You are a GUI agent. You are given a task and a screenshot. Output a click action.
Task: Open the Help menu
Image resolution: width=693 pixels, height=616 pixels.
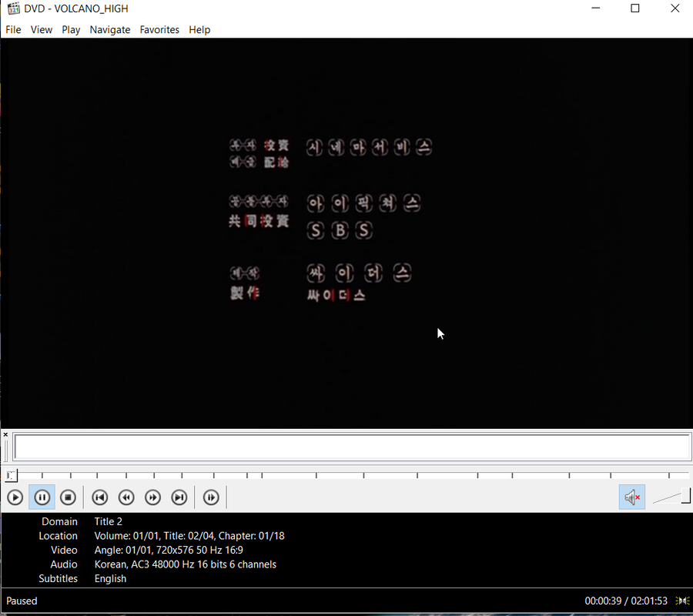tap(199, 29)
